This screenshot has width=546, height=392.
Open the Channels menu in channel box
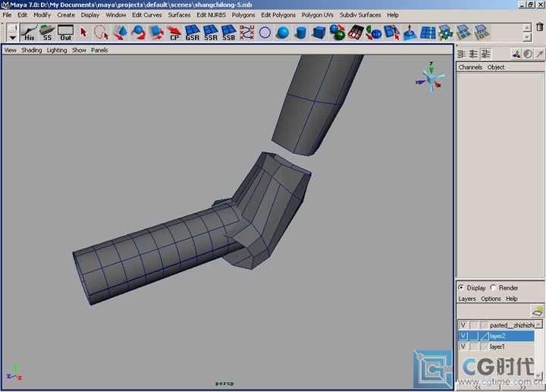tap(470, 67)
